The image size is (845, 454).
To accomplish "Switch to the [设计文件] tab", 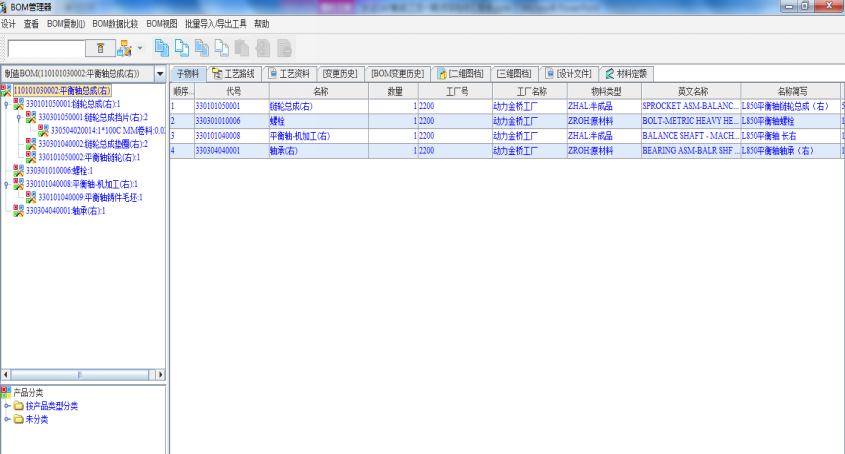I will coord(569,74).
